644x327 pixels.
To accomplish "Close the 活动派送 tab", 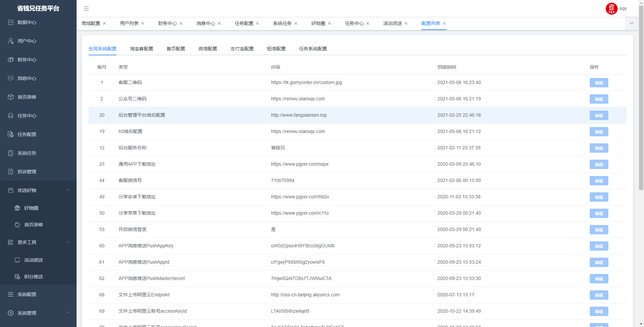I will tap(406, 23).
